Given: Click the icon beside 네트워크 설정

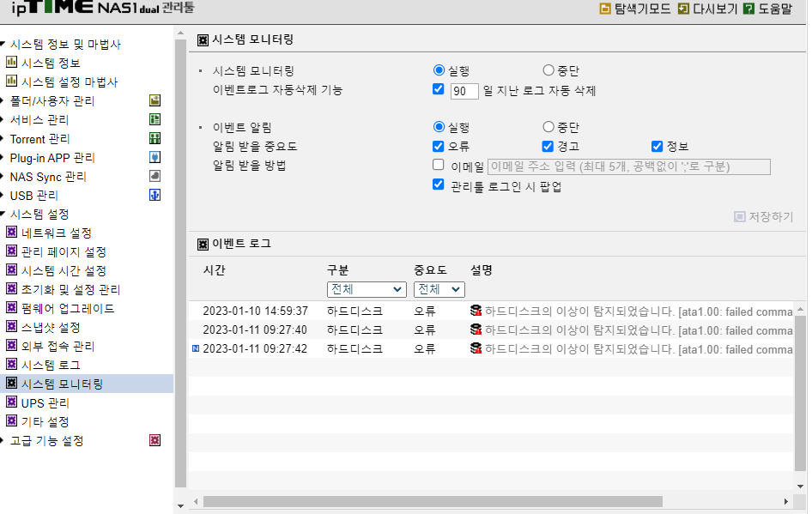Looking at the screenshot, I should pos(11,232).
